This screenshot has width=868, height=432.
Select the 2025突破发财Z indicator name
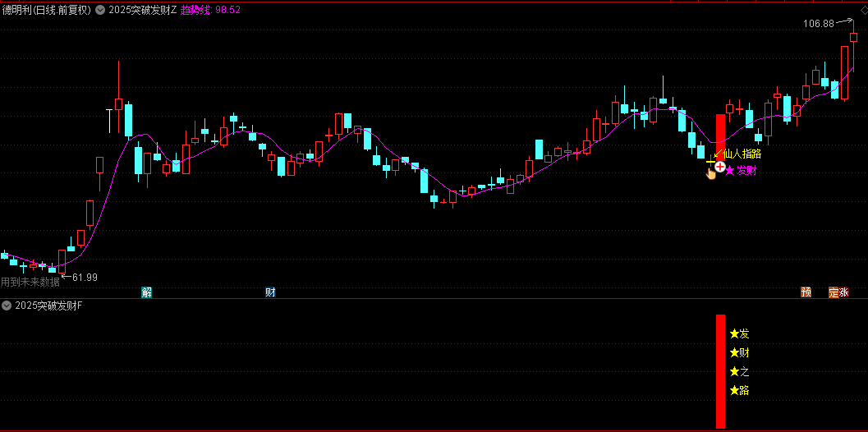[143, 10]
